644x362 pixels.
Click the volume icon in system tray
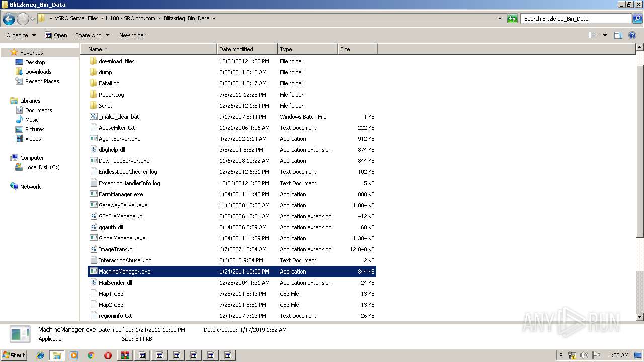click(584, 355)
